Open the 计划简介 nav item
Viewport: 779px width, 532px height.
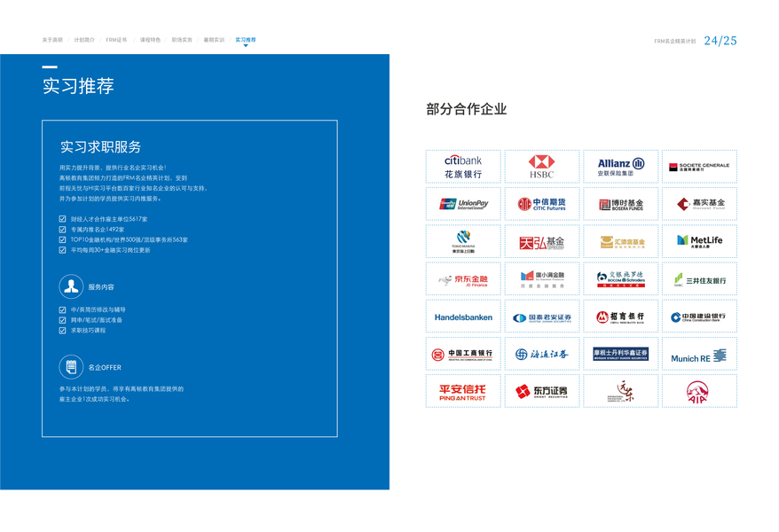84,40
